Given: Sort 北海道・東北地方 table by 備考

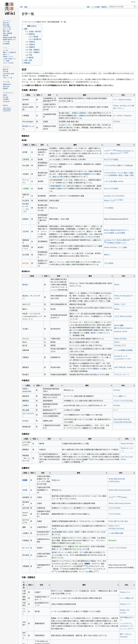Looking at the screenshot, I should [85, 95].
